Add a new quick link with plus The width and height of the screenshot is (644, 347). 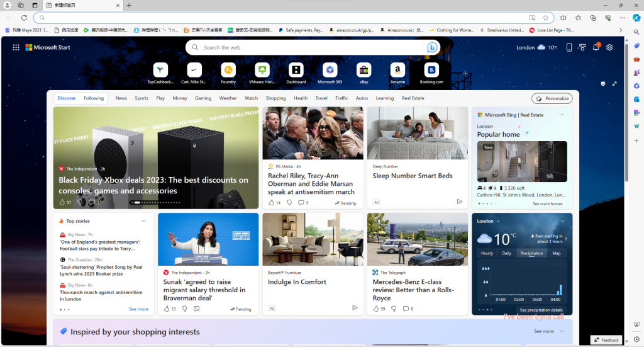465,73
